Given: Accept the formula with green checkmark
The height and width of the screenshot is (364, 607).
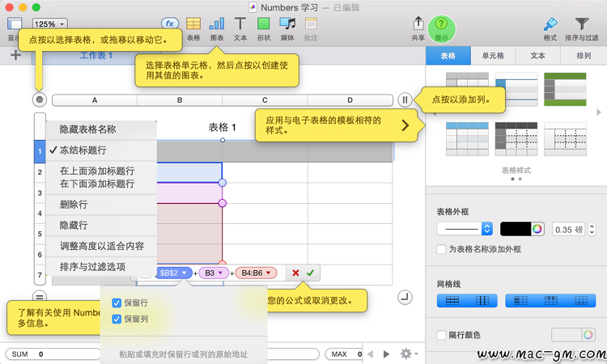Looking at the screenshot, I should pyautogui.click(x=310, y=273).
